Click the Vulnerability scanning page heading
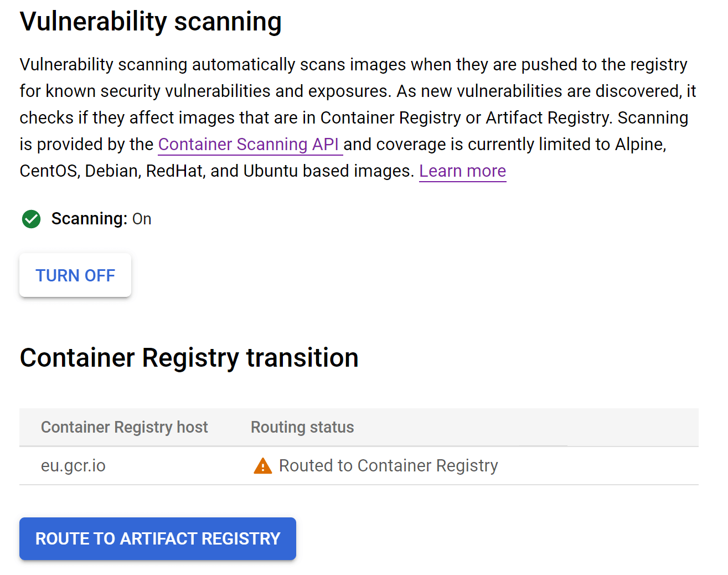Viewport: 728px width, 575px height. pos(151,21)
